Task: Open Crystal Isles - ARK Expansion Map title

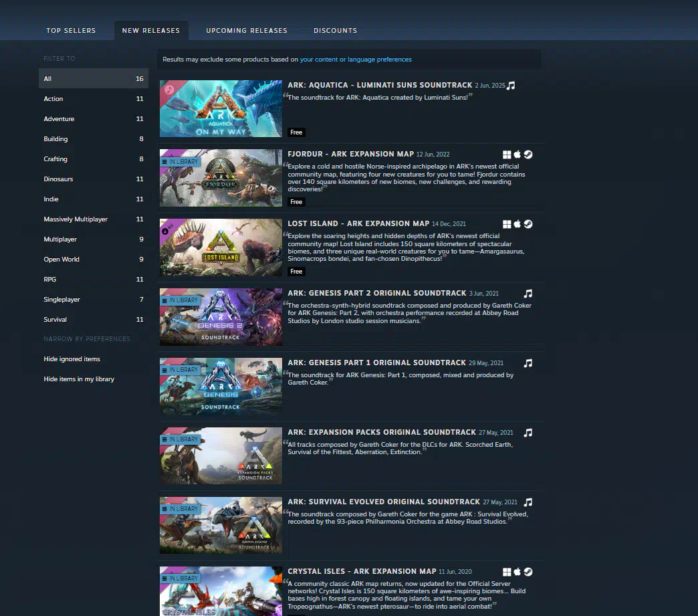Action: (362, 571)
